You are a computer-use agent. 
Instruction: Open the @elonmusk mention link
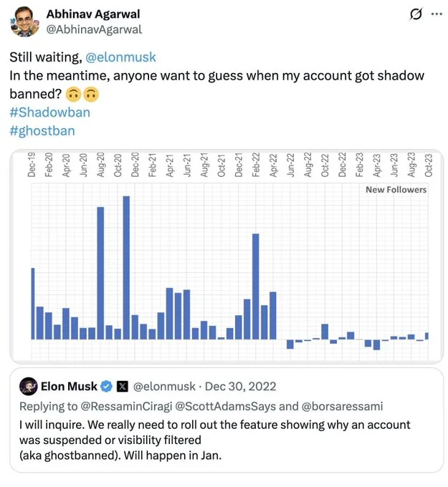click(120, 57)
